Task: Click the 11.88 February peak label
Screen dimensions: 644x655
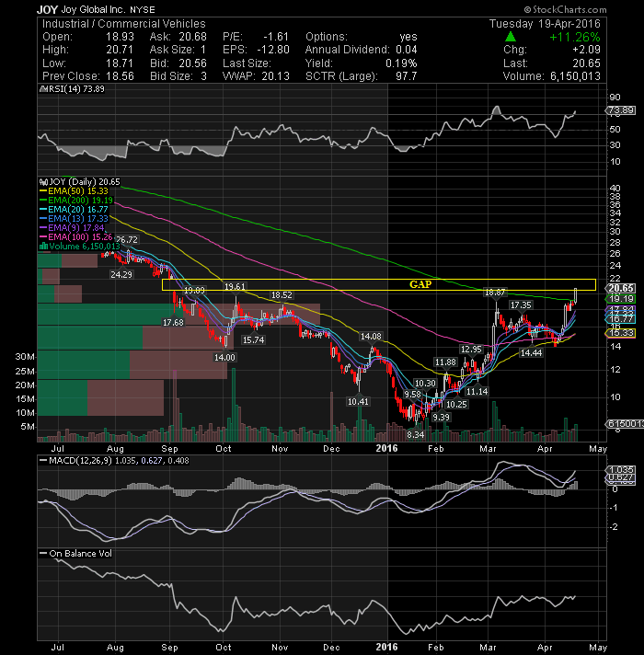Action: pos(445,362)
